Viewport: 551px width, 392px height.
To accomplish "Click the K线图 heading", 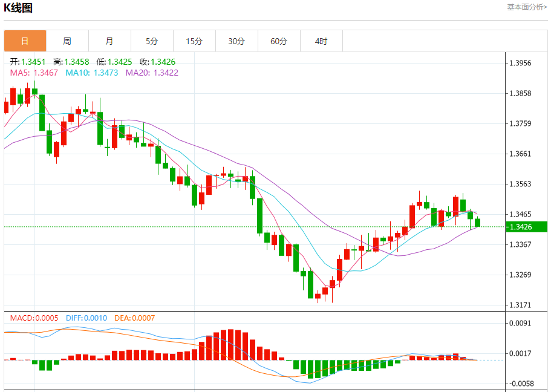I will click(x=18, y=8).
